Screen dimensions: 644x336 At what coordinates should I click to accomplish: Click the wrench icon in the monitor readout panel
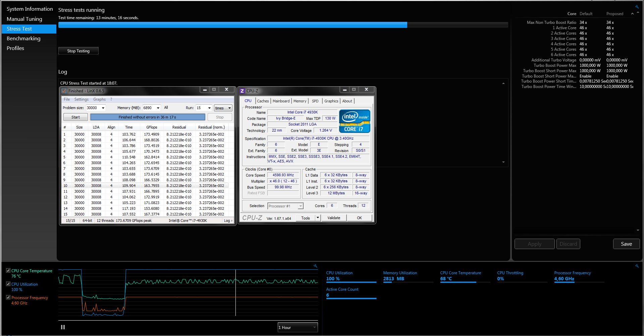tap(637, 266)
